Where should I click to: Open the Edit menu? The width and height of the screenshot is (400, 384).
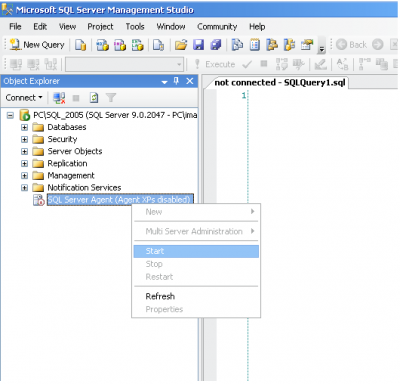[x=40, y=27]
